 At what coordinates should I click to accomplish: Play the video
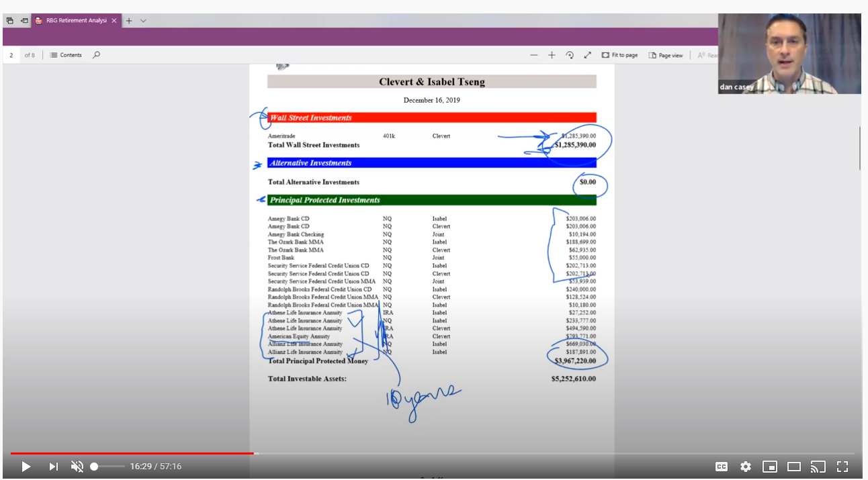[x=26, y=466]
